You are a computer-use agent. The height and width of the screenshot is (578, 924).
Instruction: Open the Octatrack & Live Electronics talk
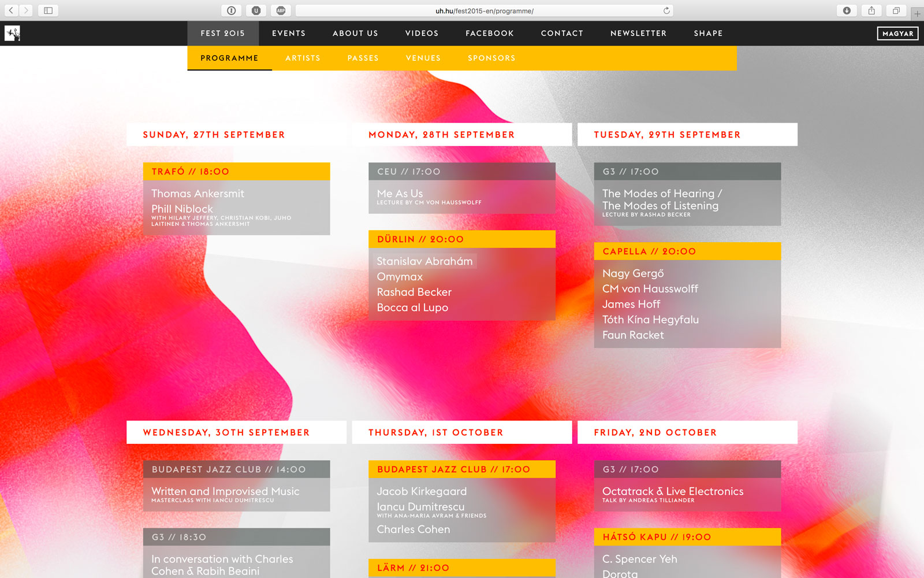pyautogui.click(x=672, y=491)
